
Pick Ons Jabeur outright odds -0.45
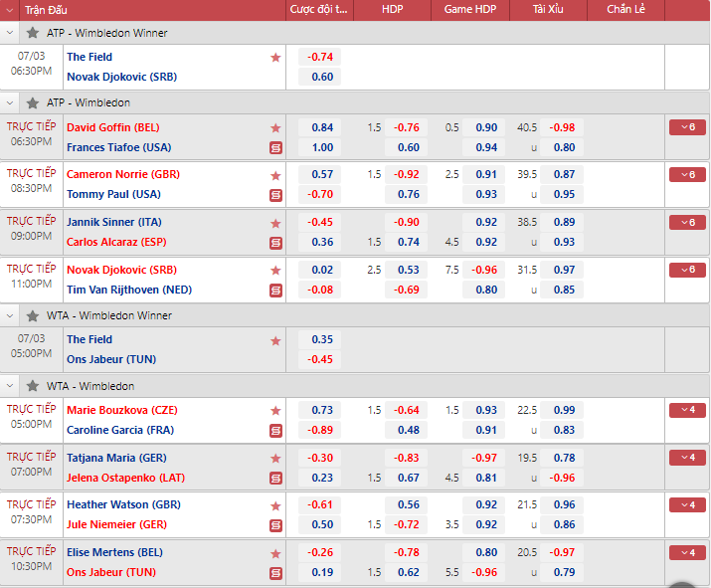coord(319,360)
